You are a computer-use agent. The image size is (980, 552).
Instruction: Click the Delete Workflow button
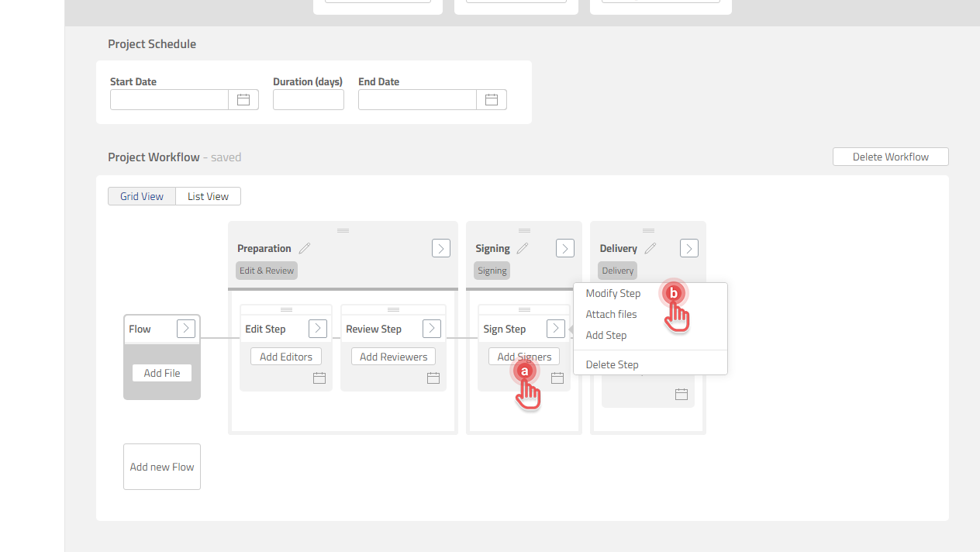(890, 156)
